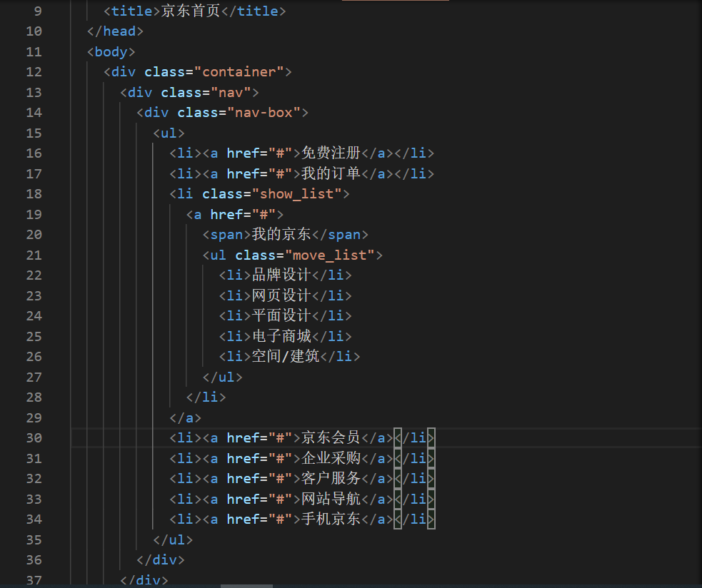Click the closing div tag on line 36
This screenshot has height=588, width=702.
point(160,560)
